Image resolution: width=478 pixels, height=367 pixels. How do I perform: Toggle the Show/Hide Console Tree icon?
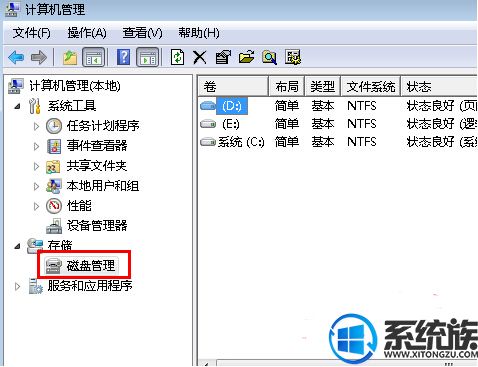tap(93, 57)
